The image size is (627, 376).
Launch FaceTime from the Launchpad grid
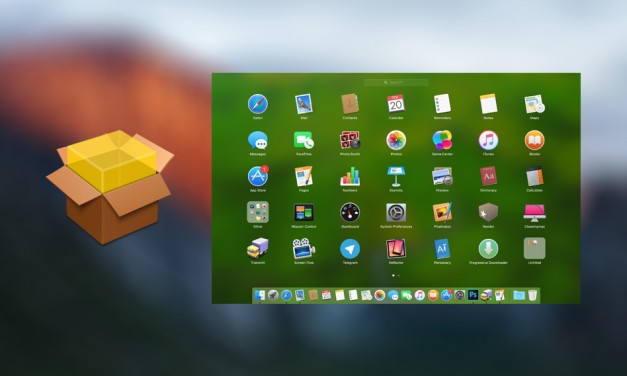pos(304,140)
